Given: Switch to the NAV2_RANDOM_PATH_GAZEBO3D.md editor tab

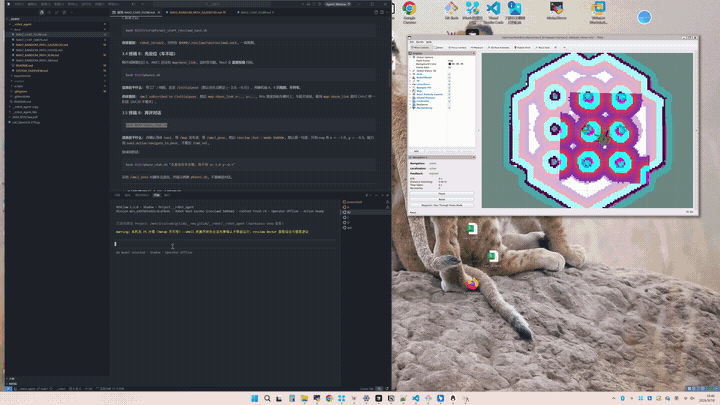Looking at the screenshot, I should (x=197, y=12).
